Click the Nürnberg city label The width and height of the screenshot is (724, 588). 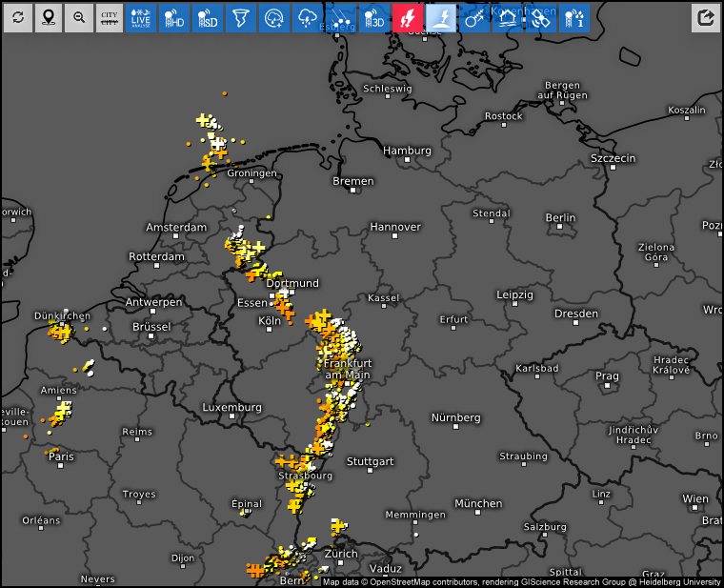(455, 418)
